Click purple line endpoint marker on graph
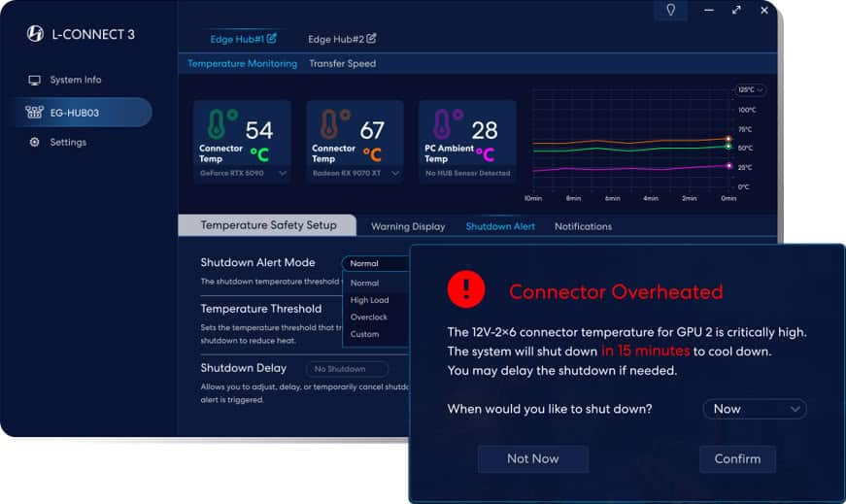Screen dimensions: 846x504 [729, 166]
